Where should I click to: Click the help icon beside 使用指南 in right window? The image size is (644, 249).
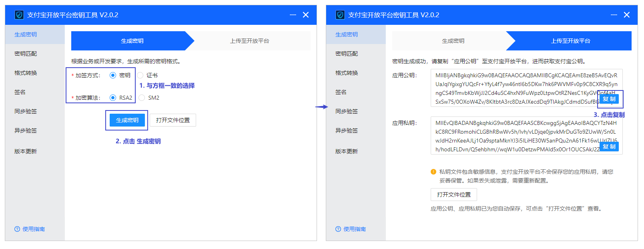click(x=338, y=229)
